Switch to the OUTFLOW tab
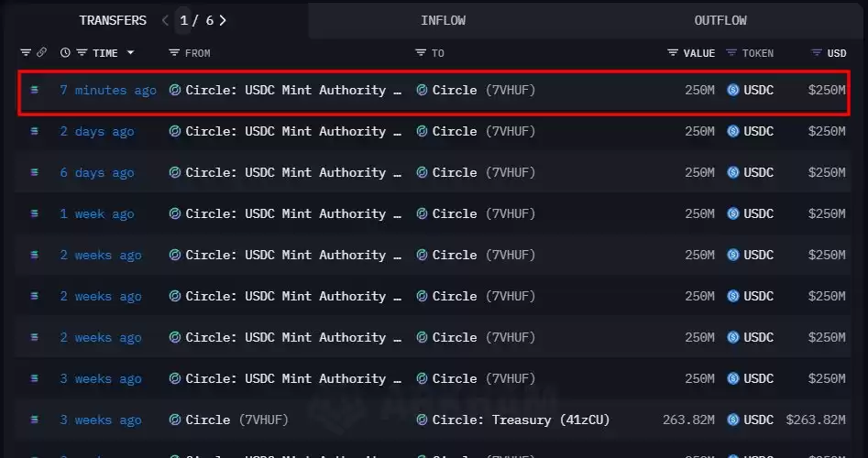Screen dimensions: 868x458 tap(720, 20)
